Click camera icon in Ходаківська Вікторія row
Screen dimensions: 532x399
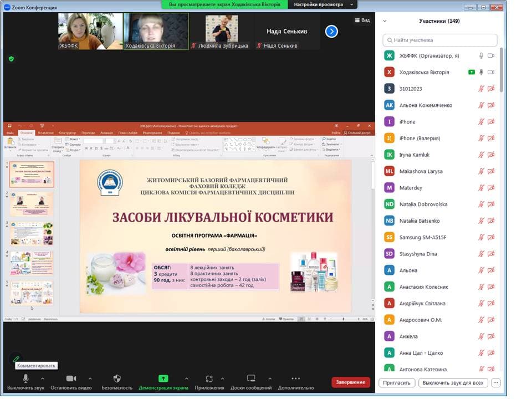pyautogui.click(x=490, y=72)
